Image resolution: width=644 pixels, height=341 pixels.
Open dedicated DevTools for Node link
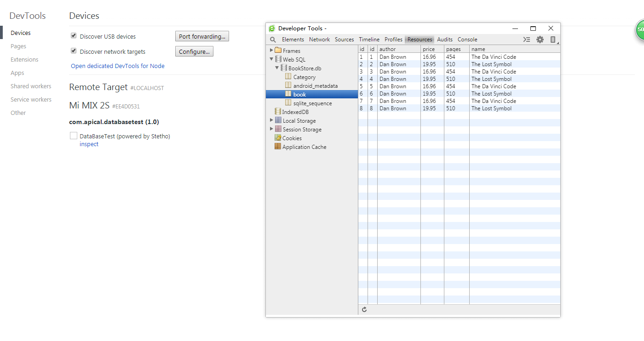(118, 66)
